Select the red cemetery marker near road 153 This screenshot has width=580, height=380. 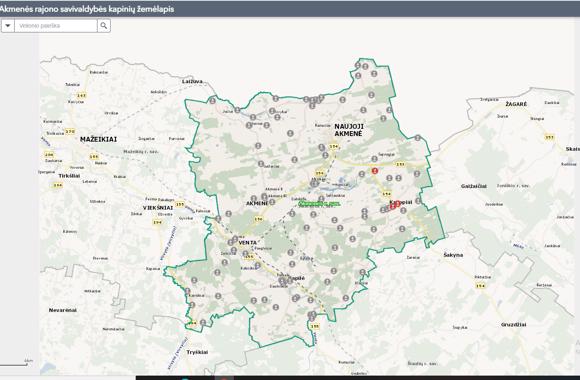pos(375,171)
